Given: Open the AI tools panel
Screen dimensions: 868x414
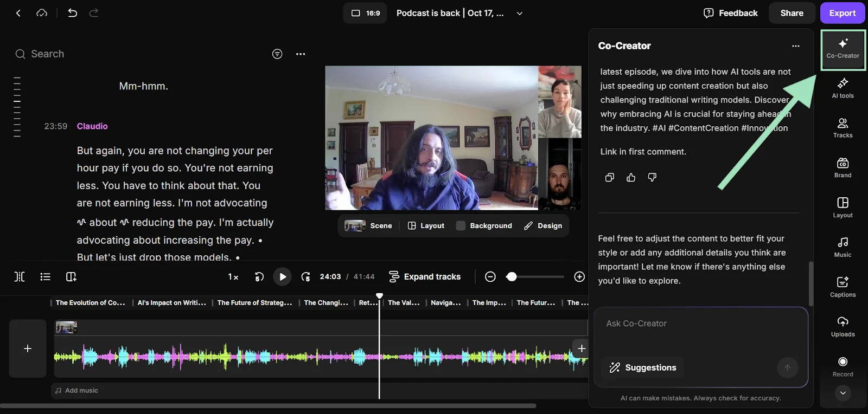Looking at the screenshot, I should 843,88.
